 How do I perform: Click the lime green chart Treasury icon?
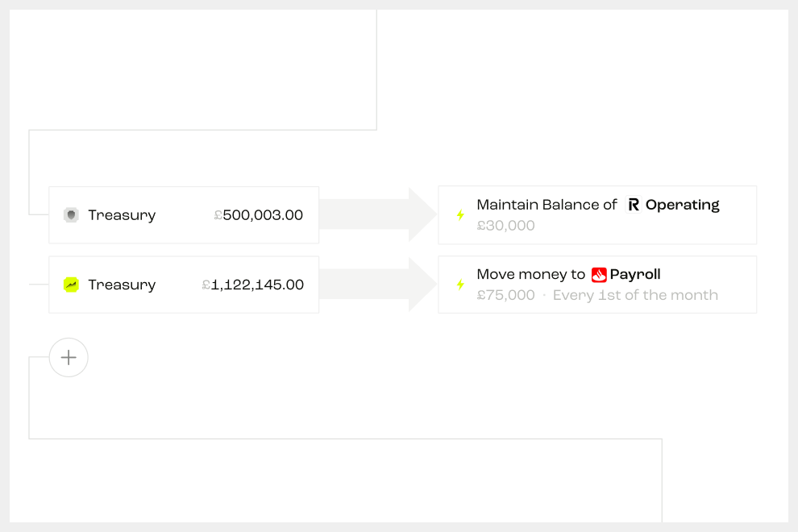click(x=71, y=285)
